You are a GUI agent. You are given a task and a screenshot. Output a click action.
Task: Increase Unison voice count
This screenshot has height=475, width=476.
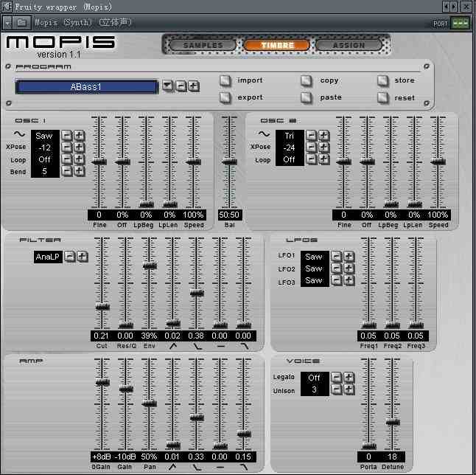click(349, 389)
